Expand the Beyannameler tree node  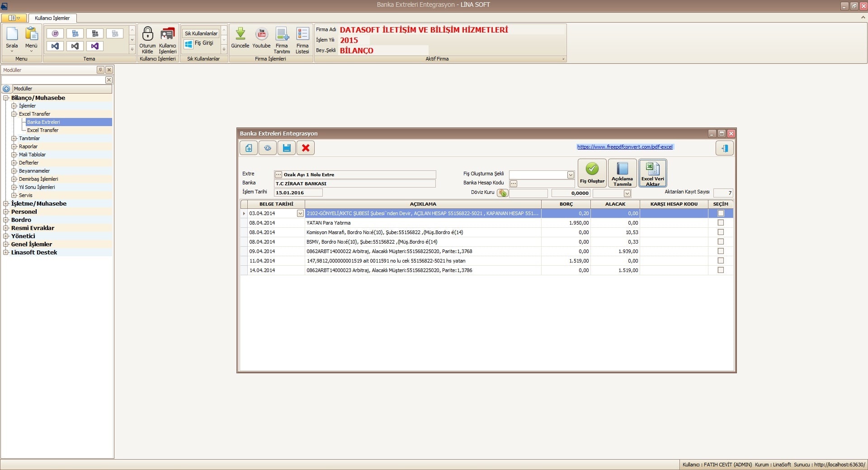[x=14, y=171]
